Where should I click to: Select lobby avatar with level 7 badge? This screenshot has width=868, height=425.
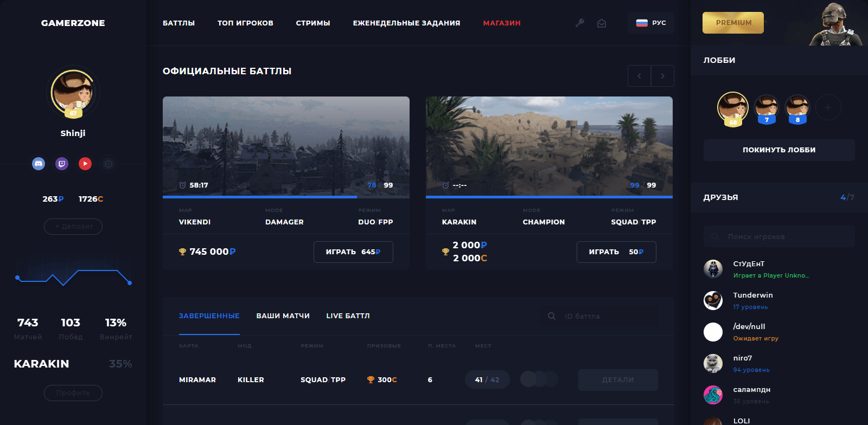(767, 109)
